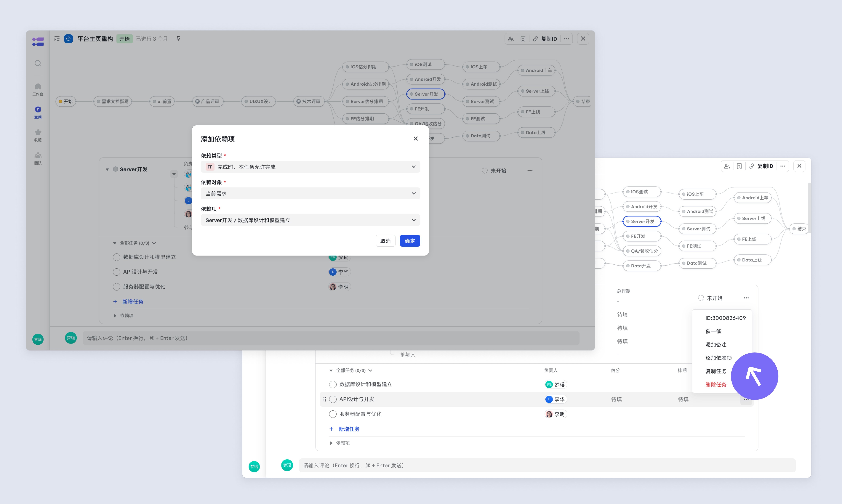Open 团队 in the left sidebar
Screen dimensions: 842x504
[x=38, y=158]
